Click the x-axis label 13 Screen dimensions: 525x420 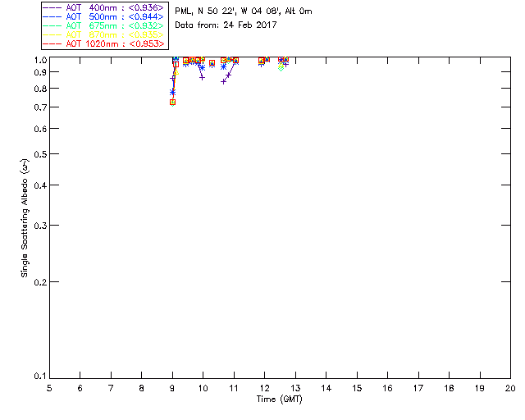tap(295, 388)
